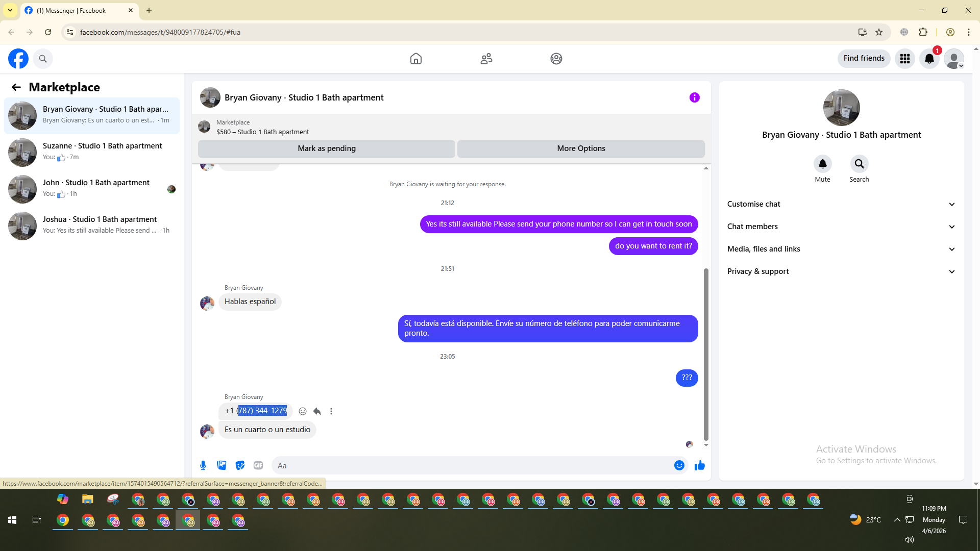Bookmark this page with the star icon

[879, 32]
